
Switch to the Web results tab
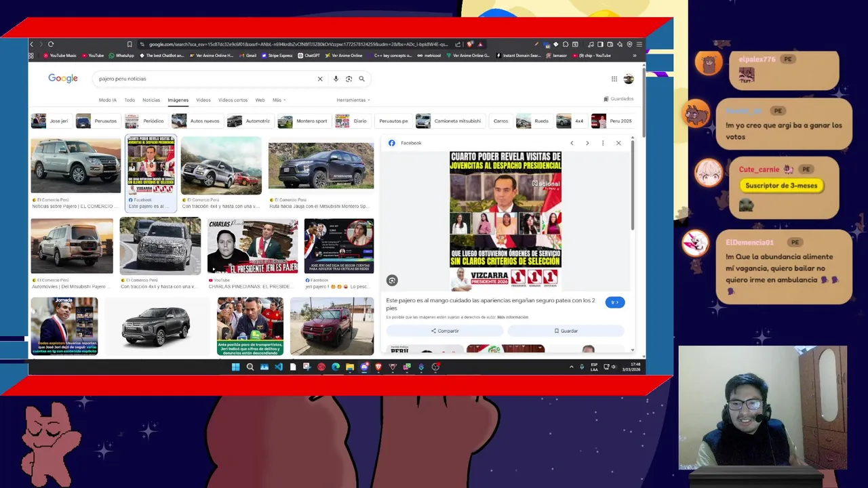click(x=260, y=100)
